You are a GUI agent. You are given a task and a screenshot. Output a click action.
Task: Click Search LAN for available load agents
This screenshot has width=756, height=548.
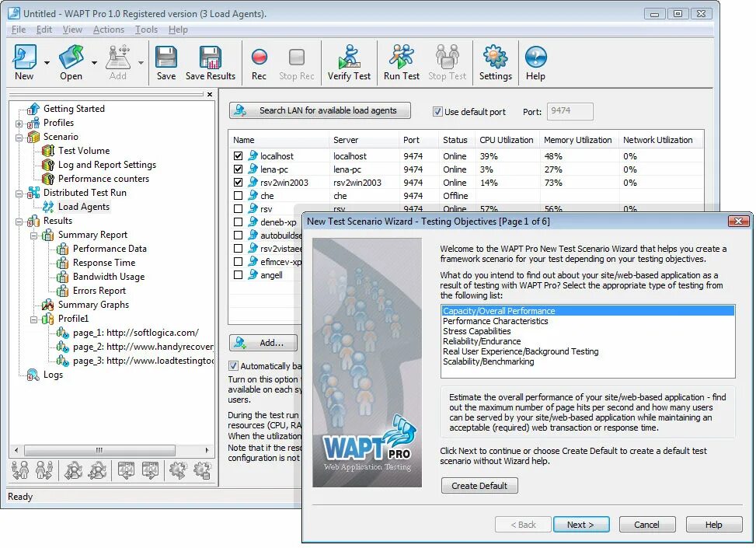coord(320,110)
